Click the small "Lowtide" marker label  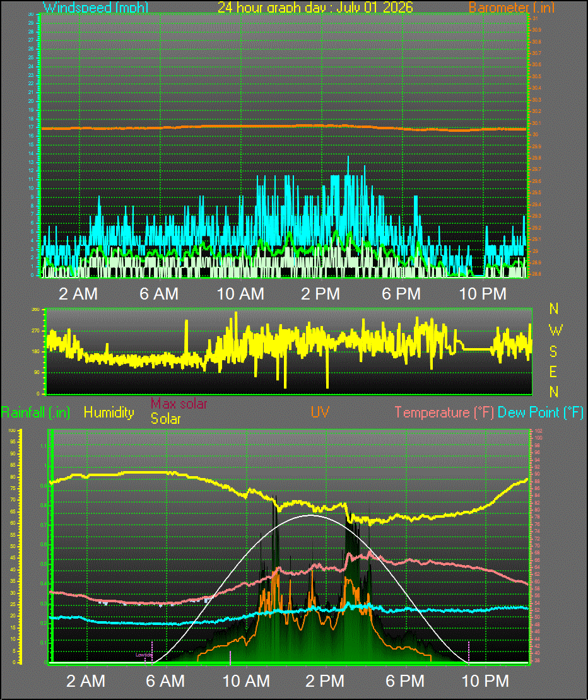point(143,655)
